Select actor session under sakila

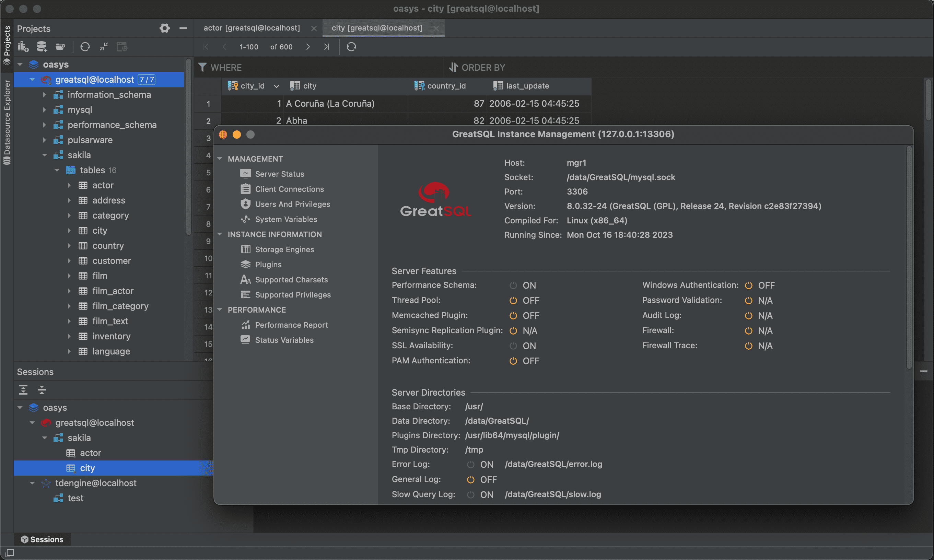pos(91,453)
